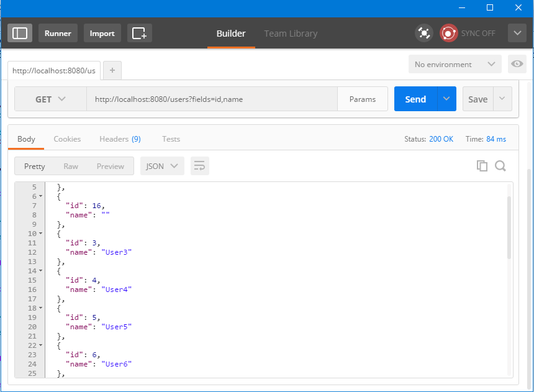Screen dimensions: 534x392
Task: Send the GET request
Action: (x=415, y=99)
